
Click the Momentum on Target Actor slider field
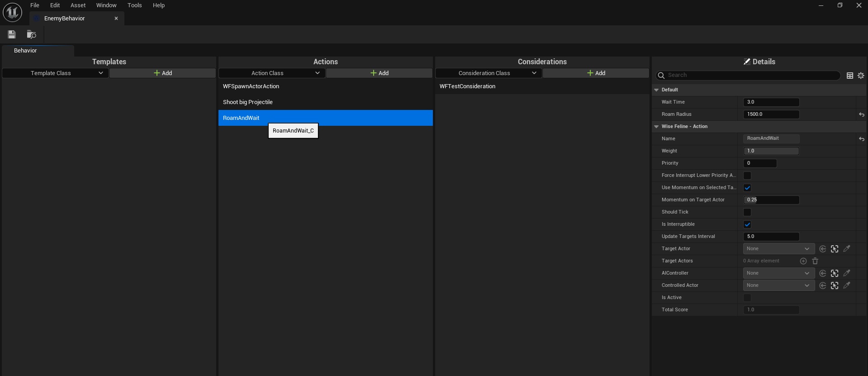click(771, 200)
